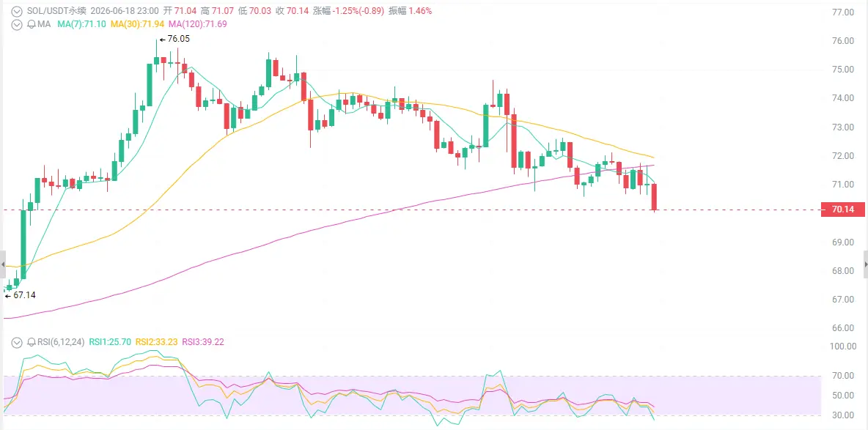Open RSI(6,12,24) indicator settings label
868x430 pixels.
[60, 342]
